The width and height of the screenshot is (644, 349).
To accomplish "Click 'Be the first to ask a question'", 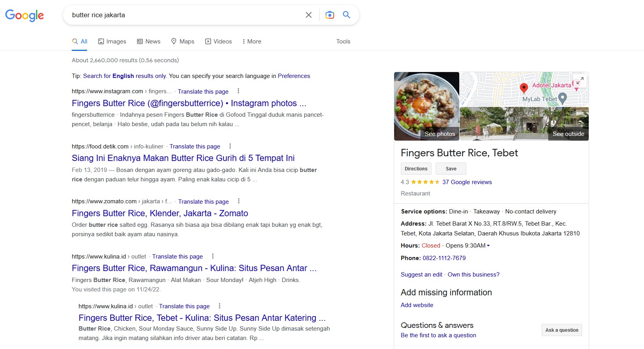I will 438,335.
